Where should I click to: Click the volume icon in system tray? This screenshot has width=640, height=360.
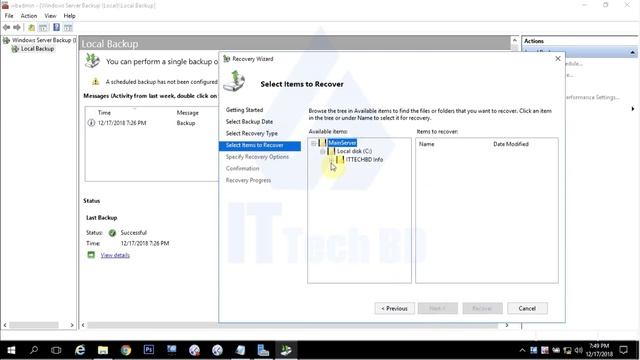578,350
